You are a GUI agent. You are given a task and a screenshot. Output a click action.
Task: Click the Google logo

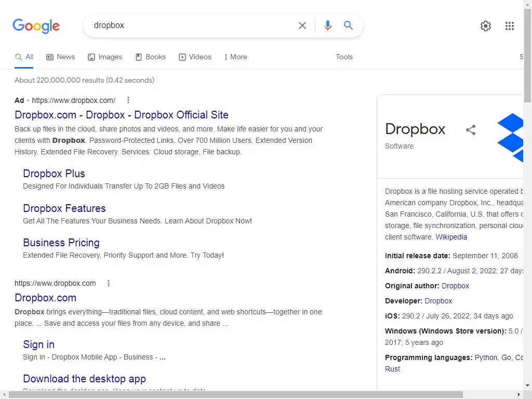point(36,26)
